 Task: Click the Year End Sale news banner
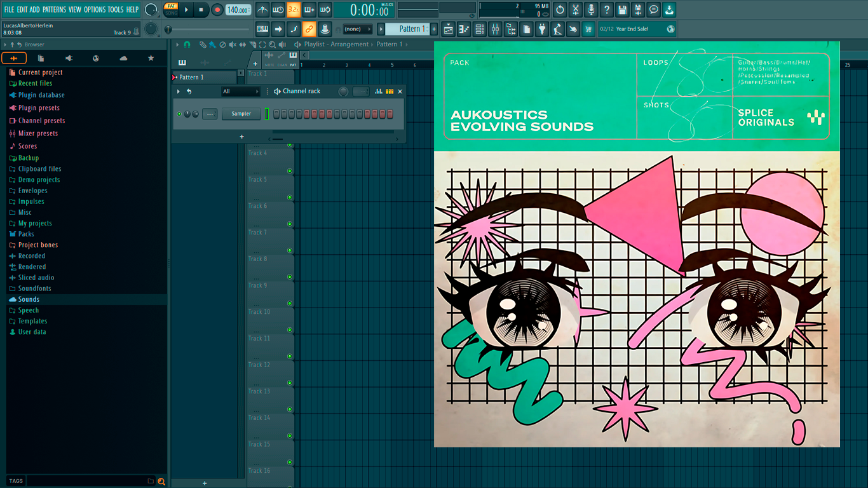click(637, 29)
